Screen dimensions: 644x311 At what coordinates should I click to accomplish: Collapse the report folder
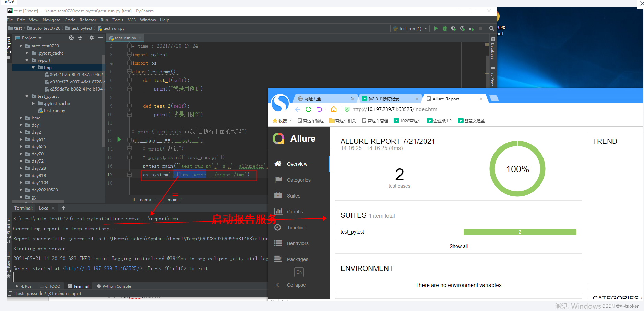(27, 60)
